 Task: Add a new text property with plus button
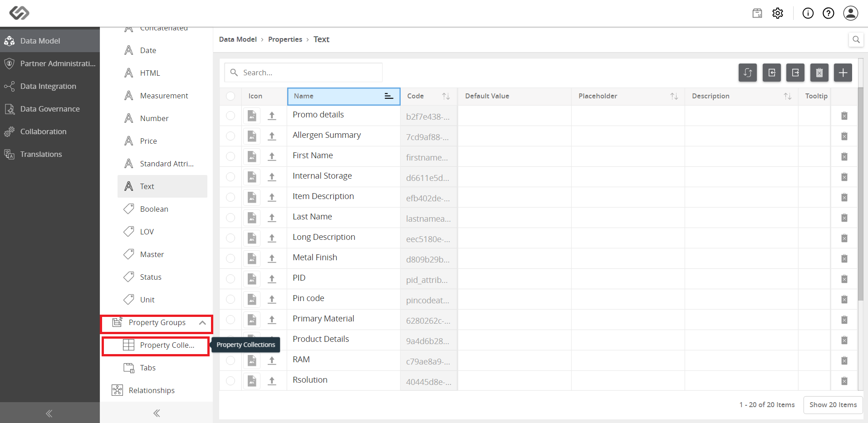pyautogui.click(x=843, y=73)
